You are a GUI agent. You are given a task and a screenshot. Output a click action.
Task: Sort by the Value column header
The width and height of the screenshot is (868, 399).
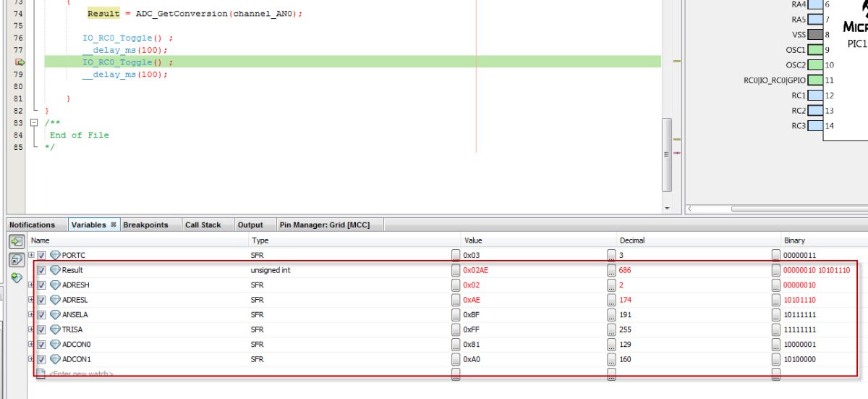(539, 240)
